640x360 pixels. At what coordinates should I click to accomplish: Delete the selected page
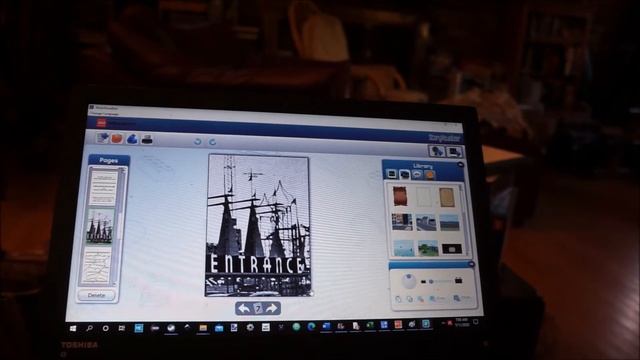click(96, 295)
